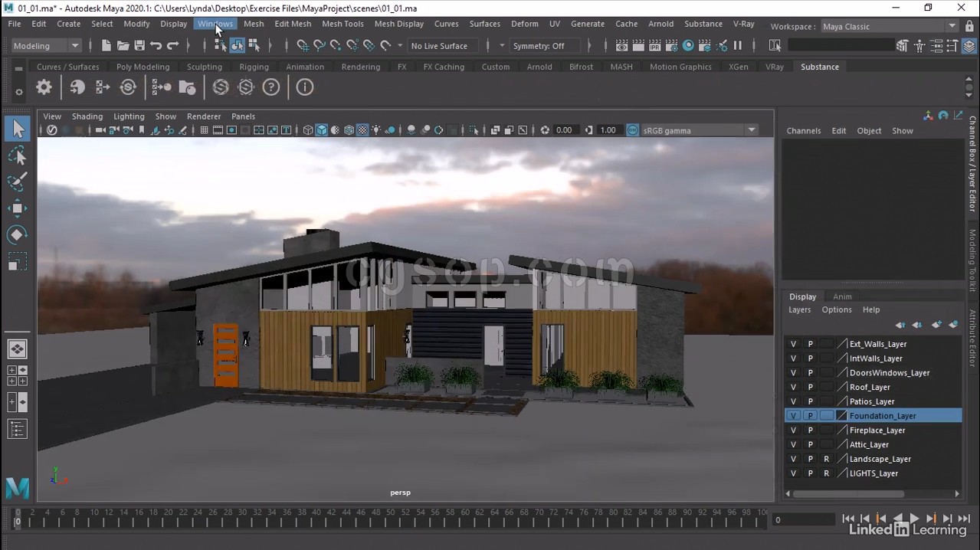Open the Modeling Toolkit side tab
The image size is (980, 550).
(973, 260)
